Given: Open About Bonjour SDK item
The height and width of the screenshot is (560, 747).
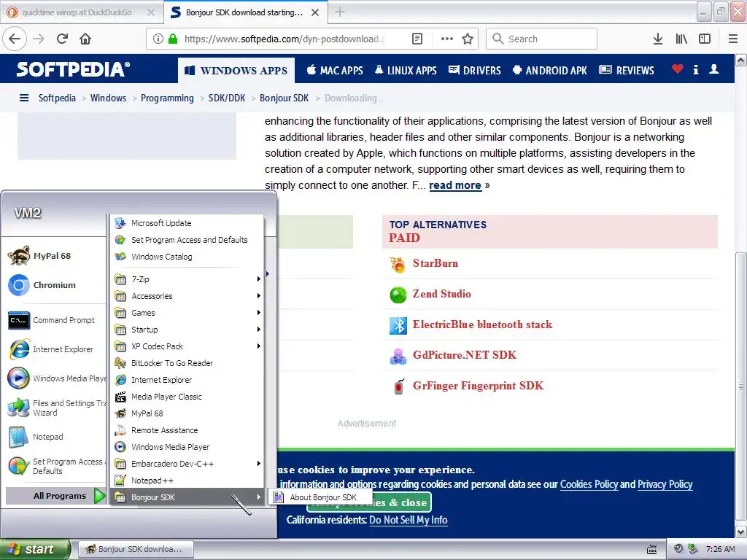Looking at the screenshot, I should [x=320, y=497].
